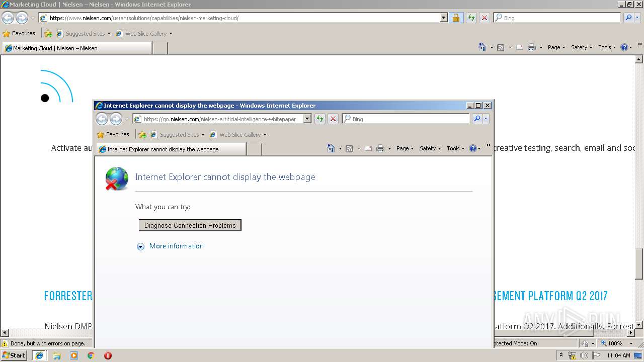
Task: Click the 11:04 AM taskbar clock
Action: (x=618, y=355)
